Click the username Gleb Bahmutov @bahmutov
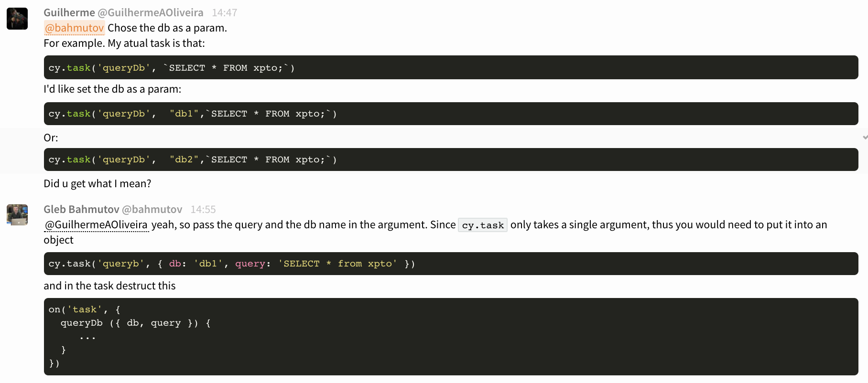Screen dimensions: 868x383 (113, 209)
